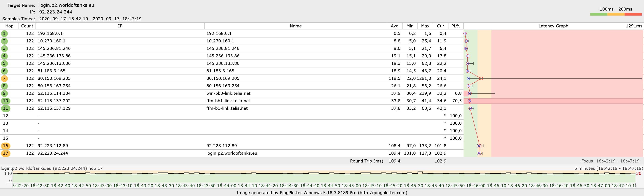Click the Min column header
Screen dimensions: 644x196
pos(410,26)
